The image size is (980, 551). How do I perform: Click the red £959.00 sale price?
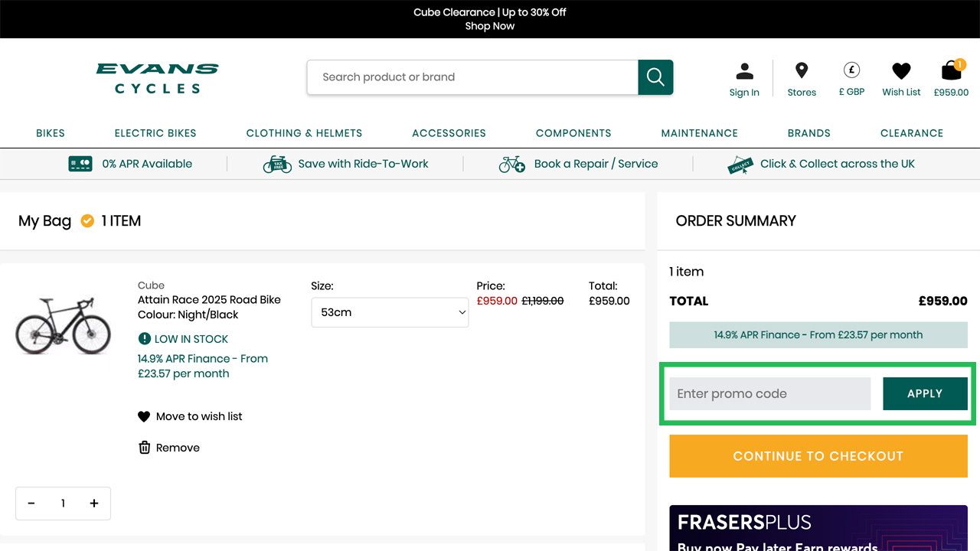tap(497, 301)
